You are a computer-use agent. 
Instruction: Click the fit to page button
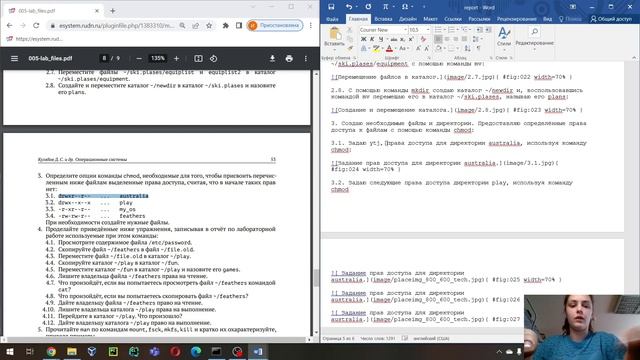(x=198, y=58)
